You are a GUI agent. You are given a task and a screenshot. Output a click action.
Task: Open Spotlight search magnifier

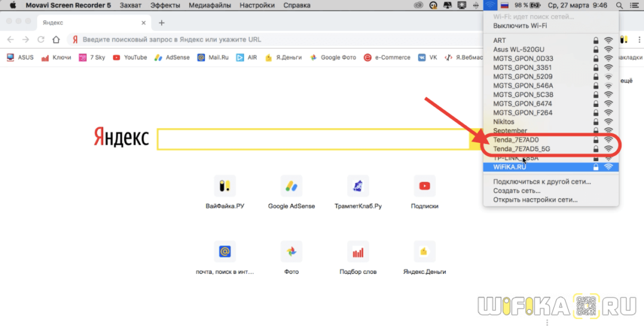click(x=619, y=5)
